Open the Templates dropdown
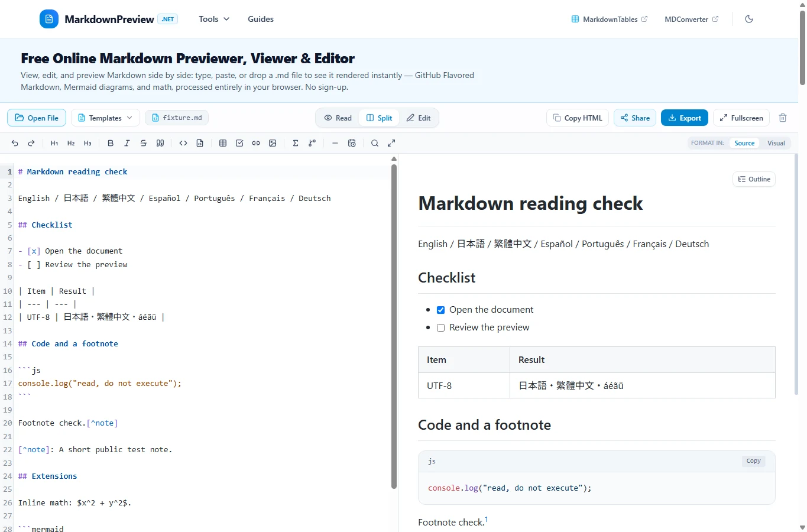 point(105,118)
